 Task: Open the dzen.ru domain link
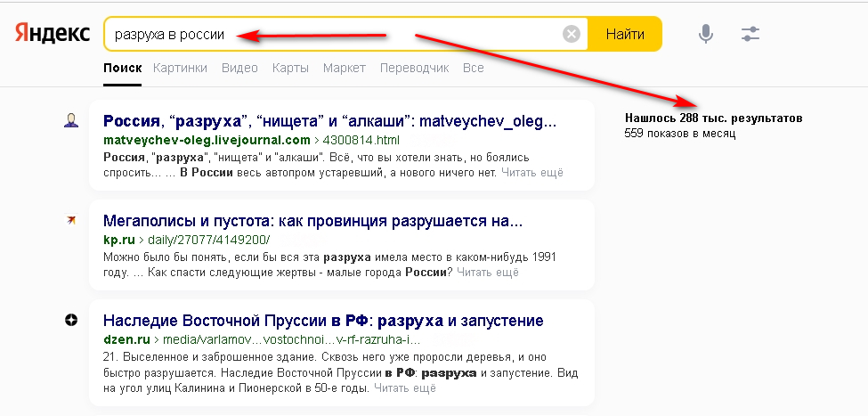pos(127,339)
